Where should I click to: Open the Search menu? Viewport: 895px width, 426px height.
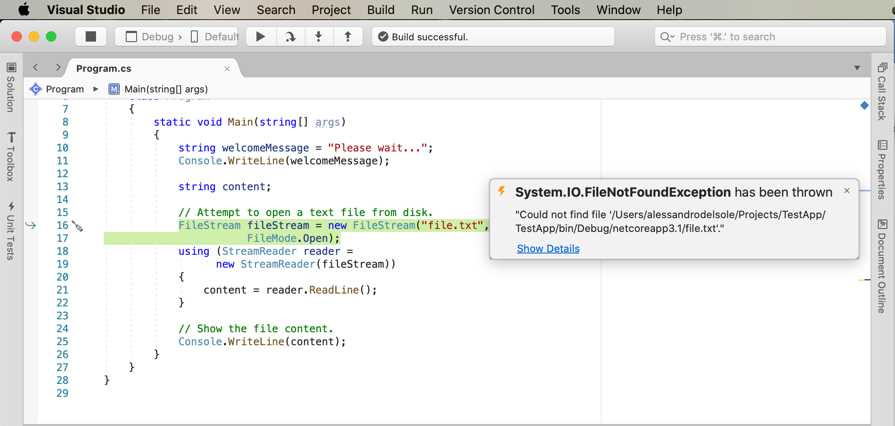[x=276, y=10]
